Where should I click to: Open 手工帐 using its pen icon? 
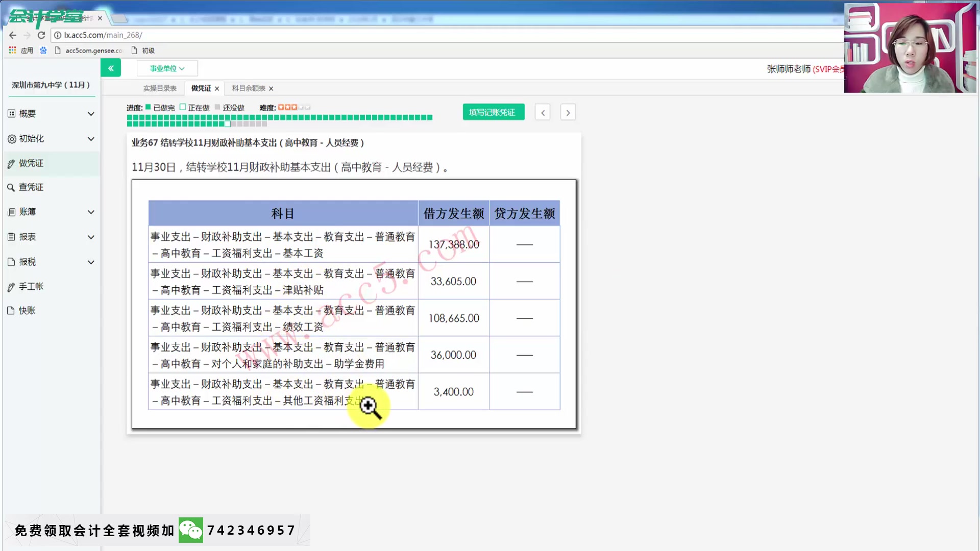point(11,286)
